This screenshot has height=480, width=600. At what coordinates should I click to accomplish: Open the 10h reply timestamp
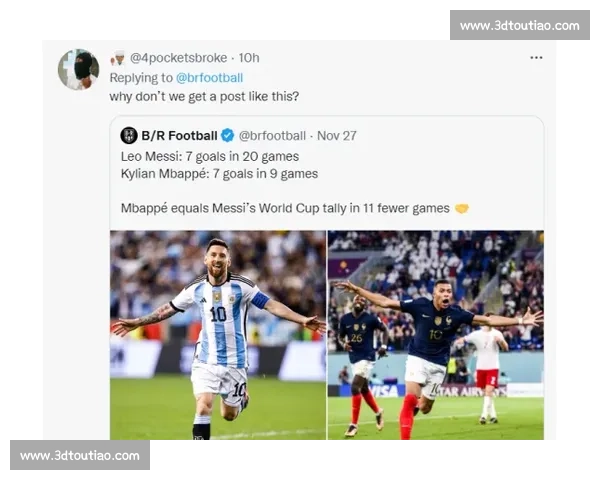[x=249, y=58]
